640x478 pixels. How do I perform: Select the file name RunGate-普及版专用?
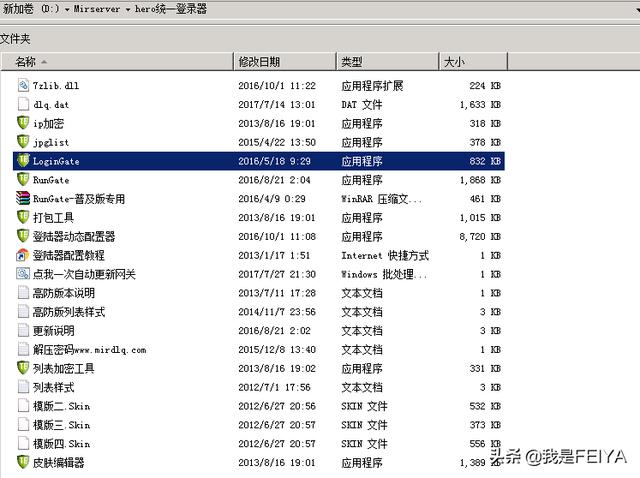point(79,199)
